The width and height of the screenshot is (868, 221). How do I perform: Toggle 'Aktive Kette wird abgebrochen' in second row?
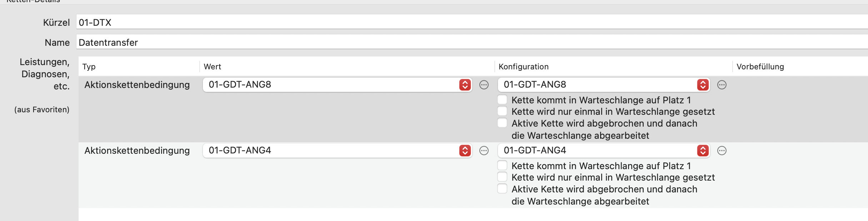(x=502, y=188)
